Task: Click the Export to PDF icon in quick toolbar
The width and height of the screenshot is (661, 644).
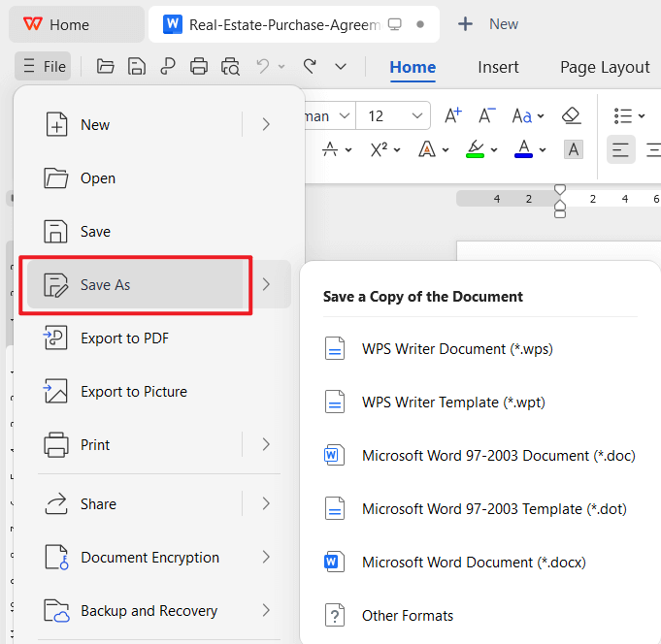Action: point(168,67)
